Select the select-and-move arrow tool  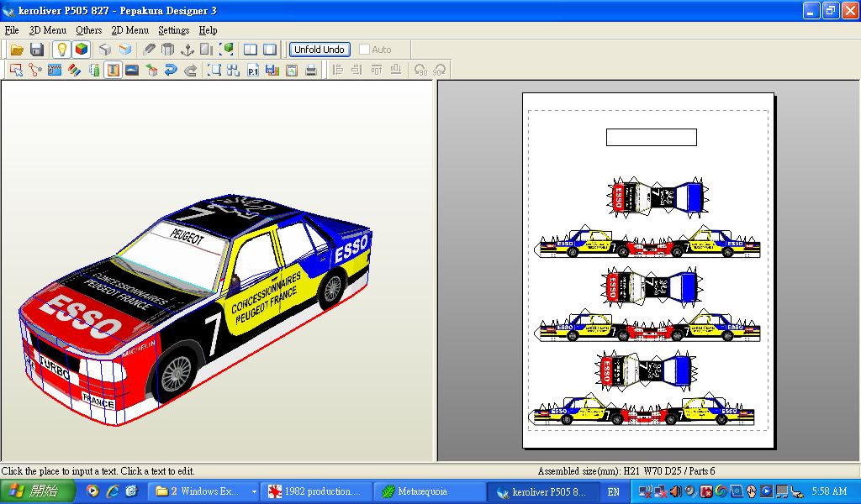16,71
